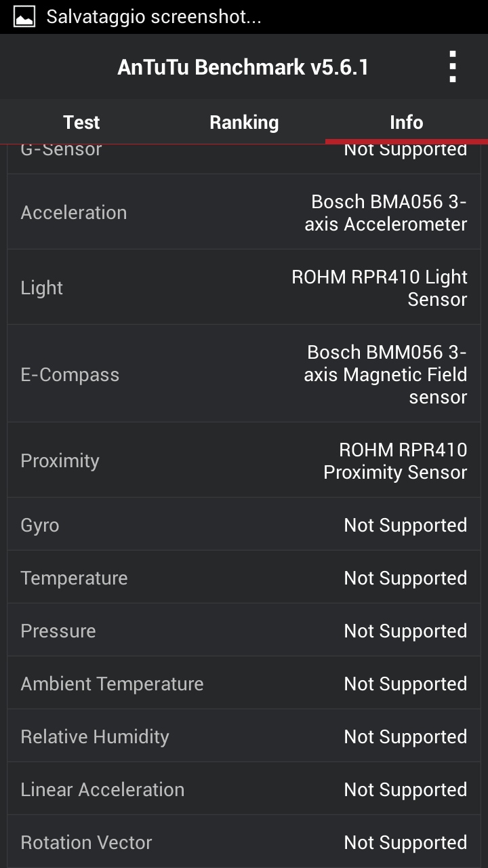The width and height of the screenshot is (488, 868).
Task: Open the three-dot overflow menu
Action: point(452,67)
